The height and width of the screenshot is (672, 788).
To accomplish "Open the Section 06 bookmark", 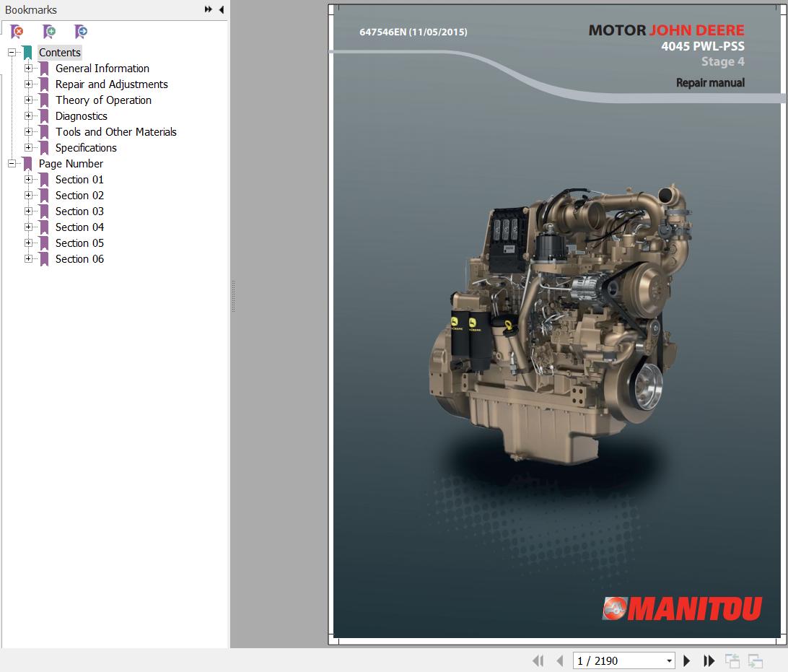I will (79, 259).
